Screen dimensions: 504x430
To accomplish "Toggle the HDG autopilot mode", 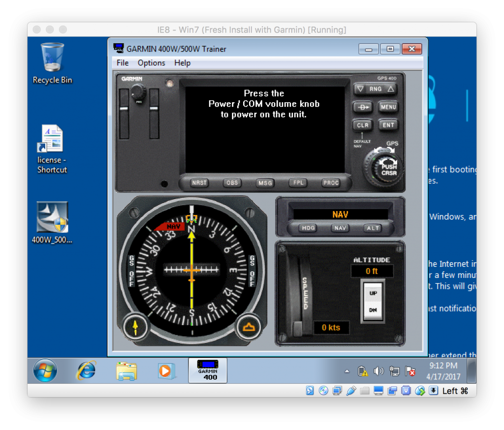I will pyautogui.click(x=308, y=228).
